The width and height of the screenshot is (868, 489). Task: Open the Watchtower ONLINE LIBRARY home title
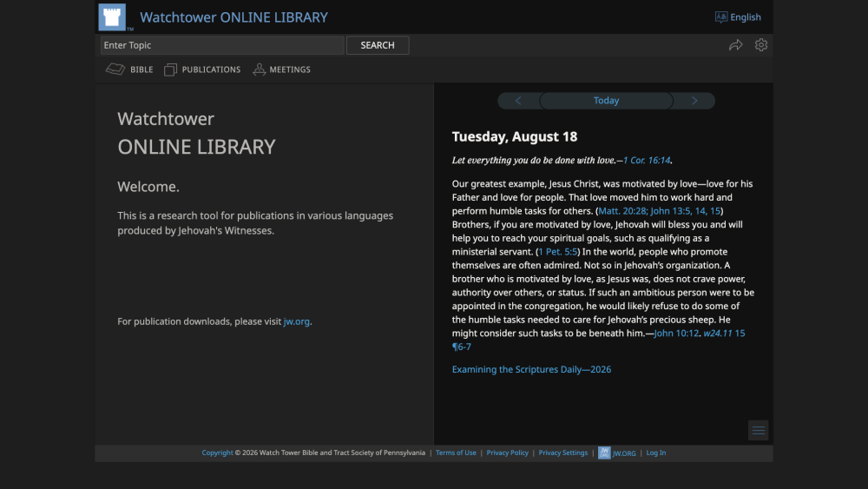pyautogui.click(x=233, y=17)
